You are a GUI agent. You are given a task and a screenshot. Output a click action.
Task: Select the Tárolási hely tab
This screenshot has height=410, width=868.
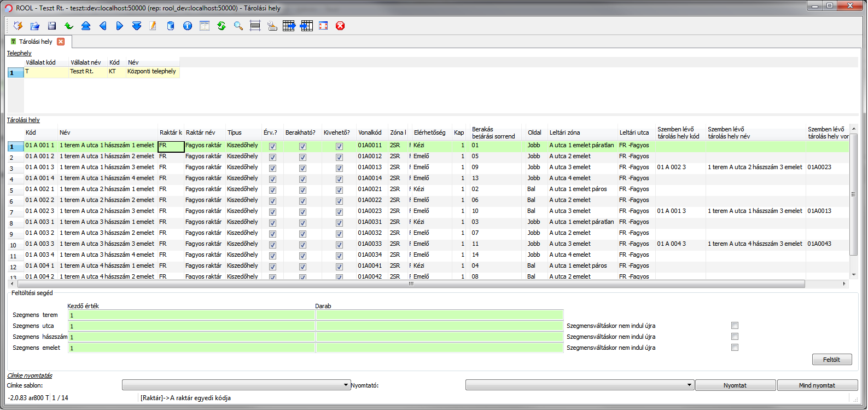point(36,42)
